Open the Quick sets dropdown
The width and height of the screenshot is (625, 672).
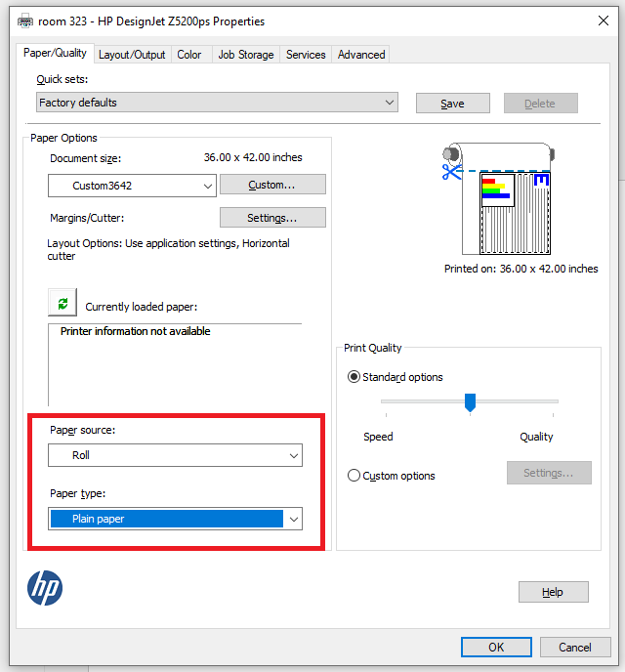217,103
